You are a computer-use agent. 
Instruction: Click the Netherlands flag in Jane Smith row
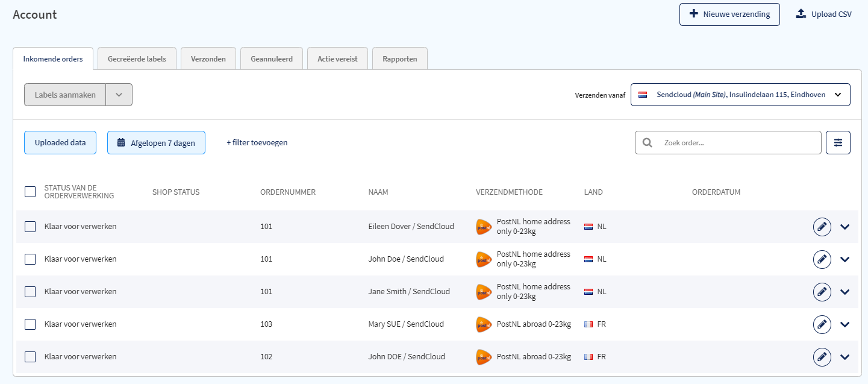click(x=589, y=292)
